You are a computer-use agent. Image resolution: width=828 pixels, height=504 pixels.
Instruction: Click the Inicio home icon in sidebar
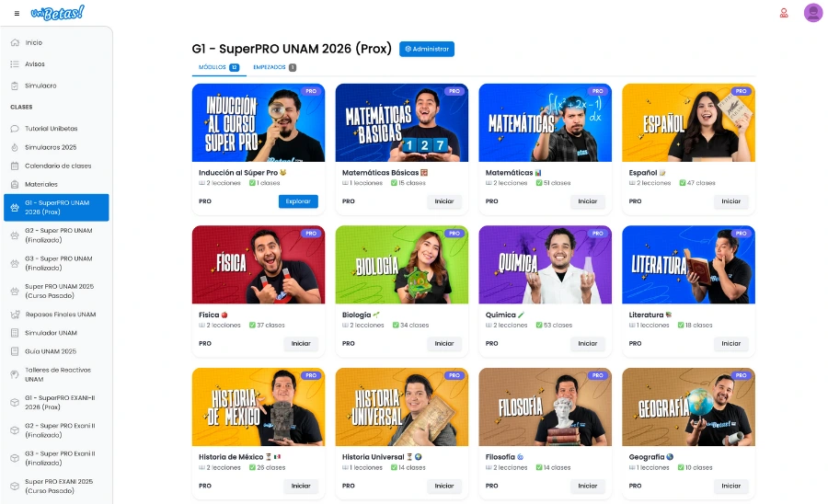(x=15, y=43)
